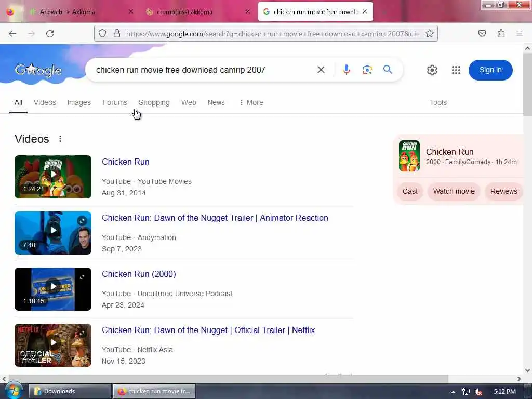Click the vertical scrollbar down arrow
The height and width of the screenshot is (399, 532).
click(527, 370)
